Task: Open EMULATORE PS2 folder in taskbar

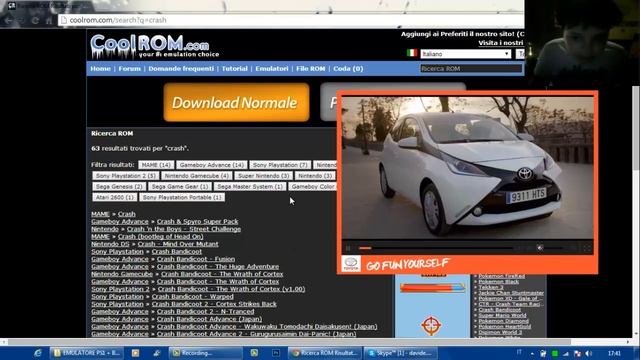Action: (x=87, y=353)
